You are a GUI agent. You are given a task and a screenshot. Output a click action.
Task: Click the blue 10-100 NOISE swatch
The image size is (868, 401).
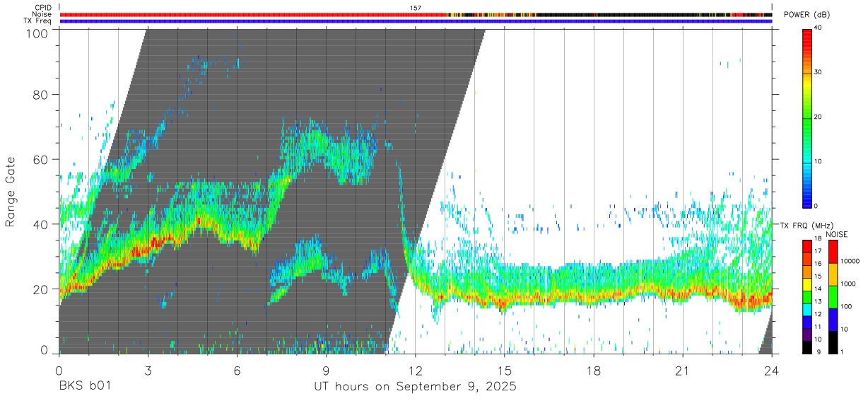(x=833, y=320)
